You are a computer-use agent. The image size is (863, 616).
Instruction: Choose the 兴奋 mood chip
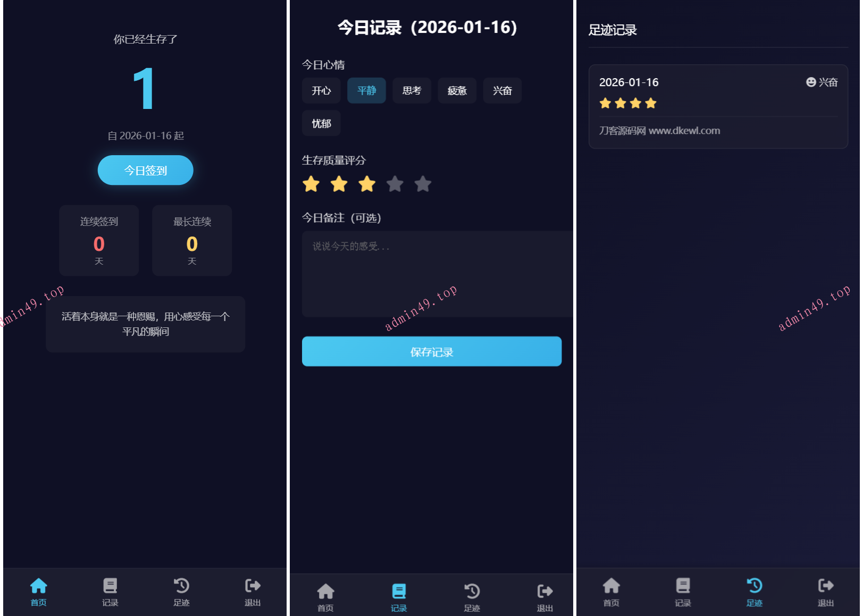click(x=502, y=91)
